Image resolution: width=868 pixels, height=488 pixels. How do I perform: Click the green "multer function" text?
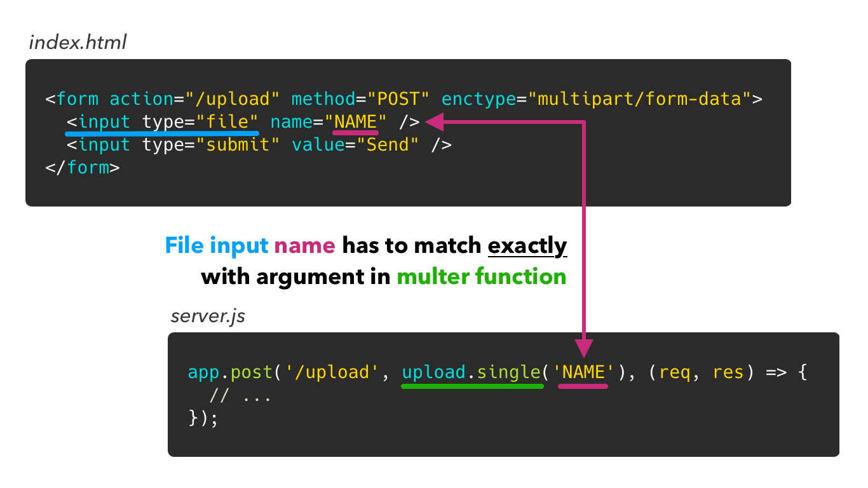(x=482, y=276)
